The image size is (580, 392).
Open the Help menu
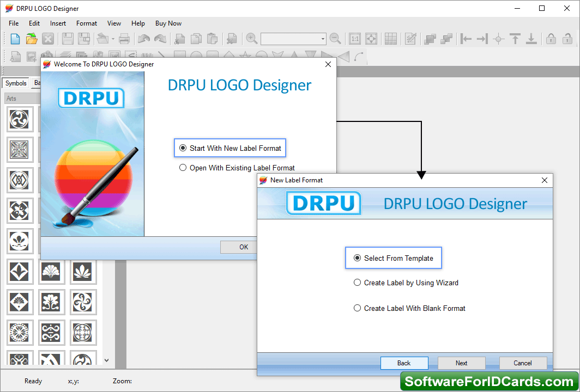click(x=138, y=23)
